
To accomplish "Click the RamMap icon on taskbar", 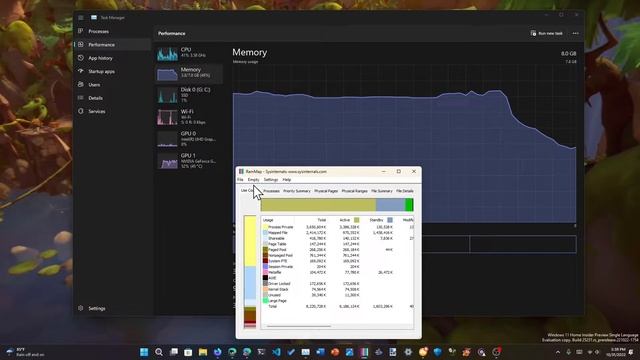I will (364, 352).
